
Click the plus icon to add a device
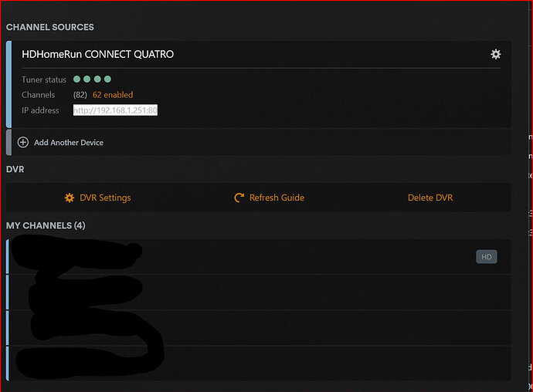23,142
